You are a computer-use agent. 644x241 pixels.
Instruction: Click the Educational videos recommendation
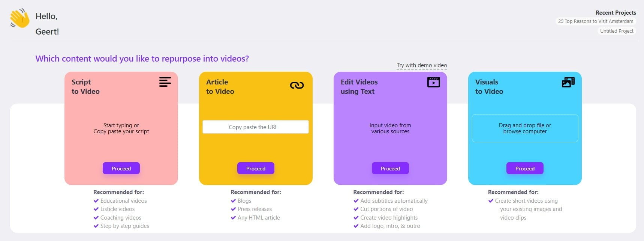tap(120, 201)
